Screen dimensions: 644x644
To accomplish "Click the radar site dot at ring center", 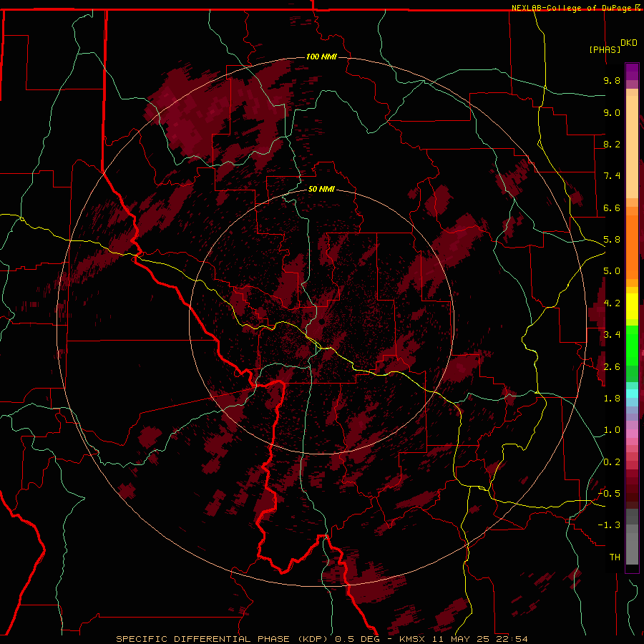I will 321,321.
